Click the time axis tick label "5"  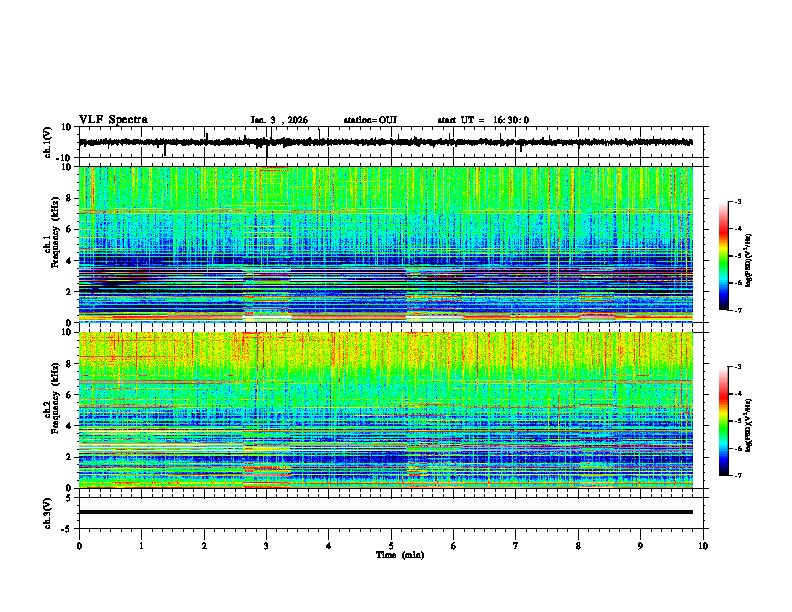click(x=391, y=546)
